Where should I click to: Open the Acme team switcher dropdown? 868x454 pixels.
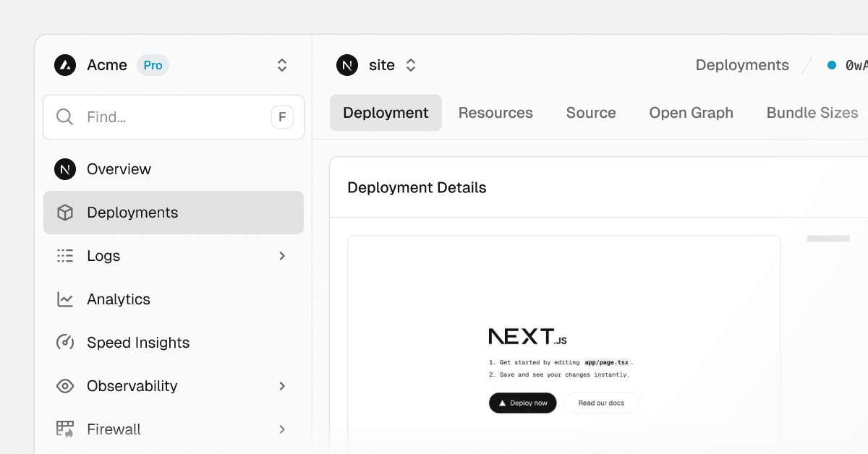(x=282, y=65)
